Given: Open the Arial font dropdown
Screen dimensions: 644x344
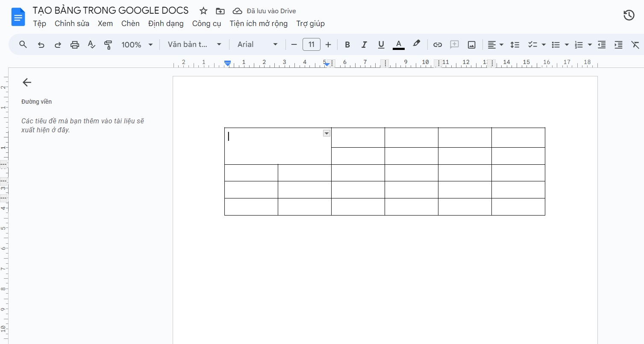Looking at the screenshot, I should click(257, 44).
